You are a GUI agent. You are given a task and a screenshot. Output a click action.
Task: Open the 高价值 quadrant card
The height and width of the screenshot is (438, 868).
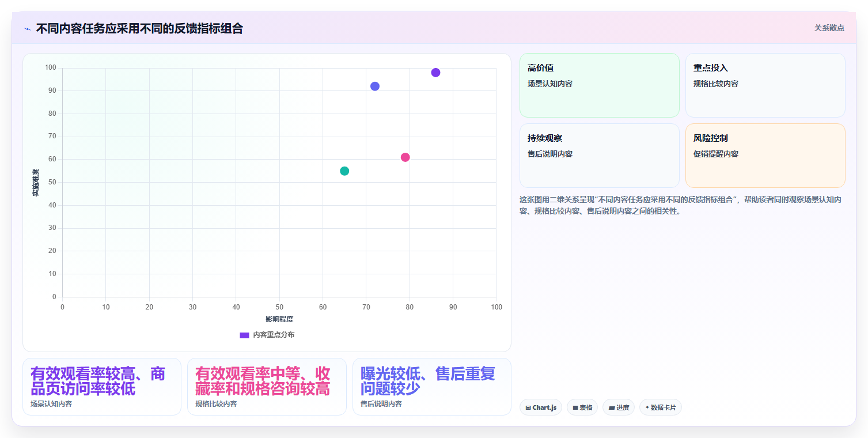coord(600,85)
